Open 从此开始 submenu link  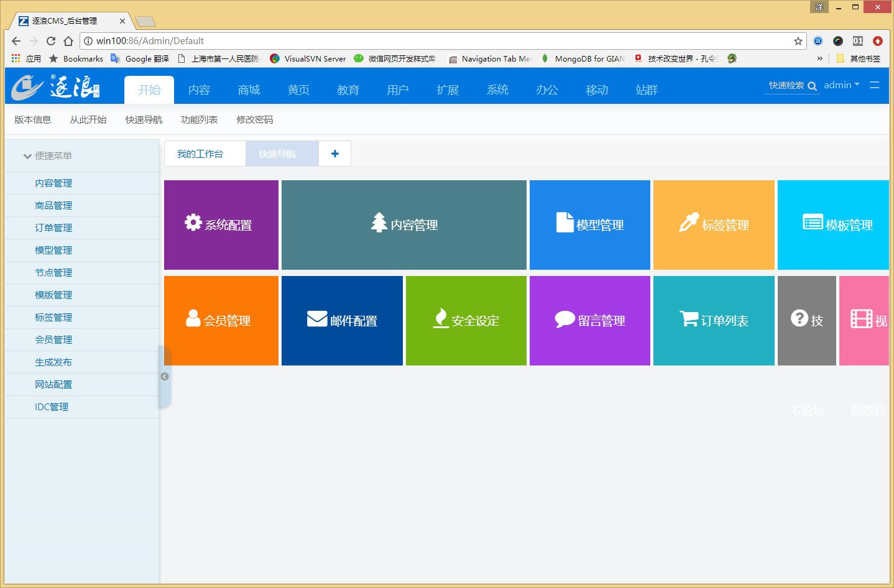pyautogui.click(x=88, y=120)
